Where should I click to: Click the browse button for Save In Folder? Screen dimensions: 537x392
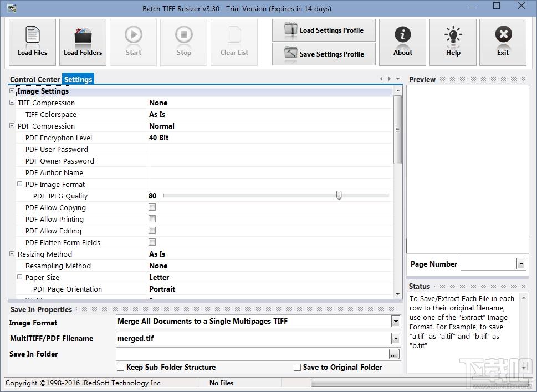(394, 354)
